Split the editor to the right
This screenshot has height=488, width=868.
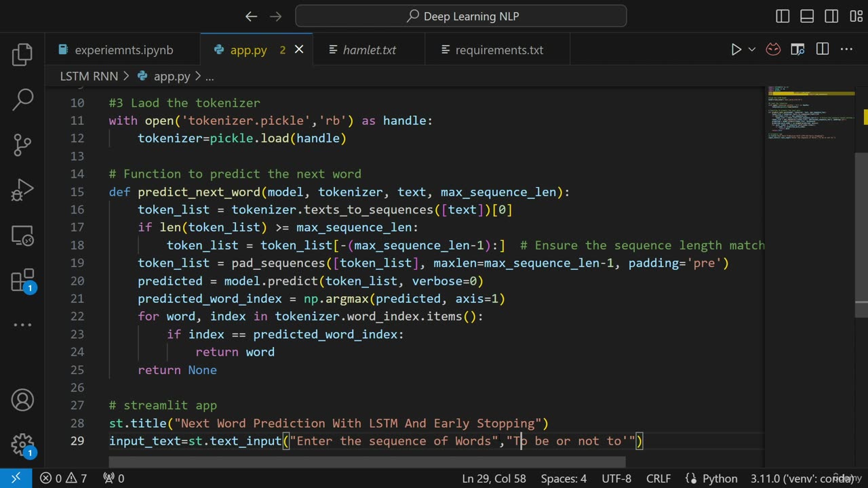[823, 49]
